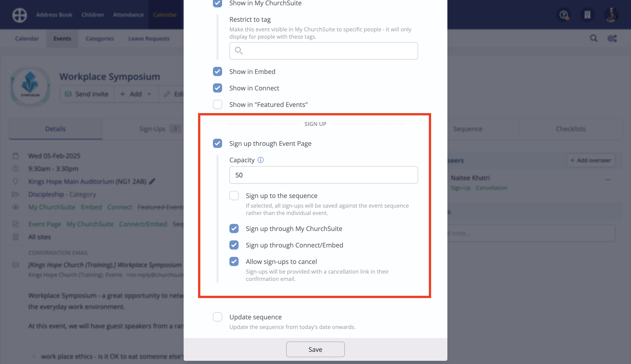631x364 pixels.
Task: Click the folder icon beside Discipleship category
Action: (16, 194)
